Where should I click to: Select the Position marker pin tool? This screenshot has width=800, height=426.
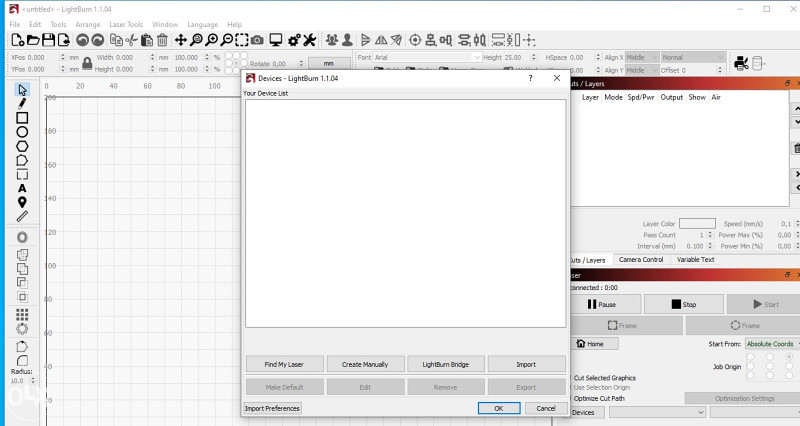[x=22, y=202]
